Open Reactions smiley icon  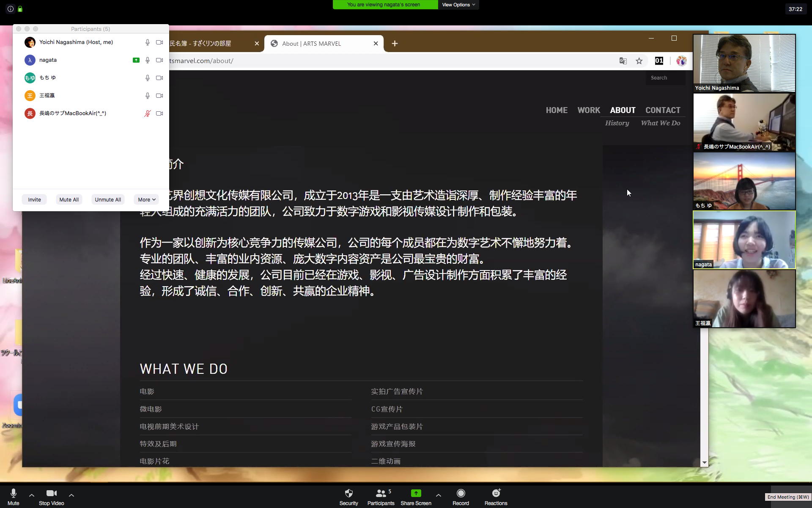[x=496, y=493]
